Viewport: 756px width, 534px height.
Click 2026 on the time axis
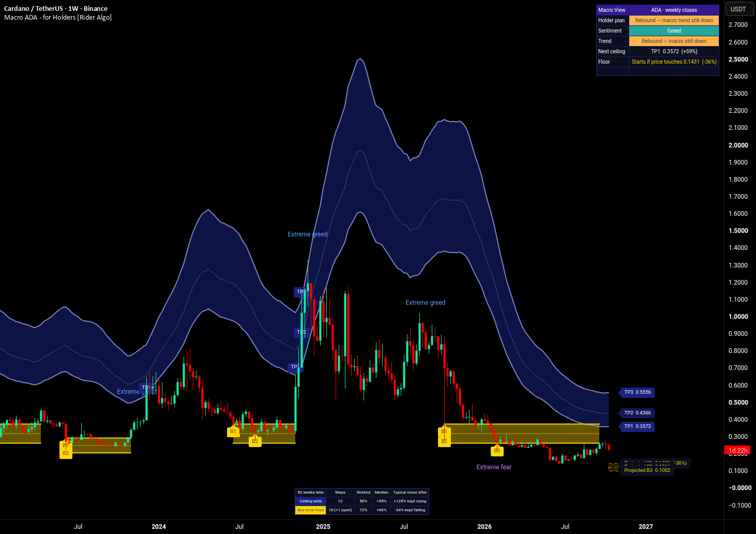pos(485,527)
